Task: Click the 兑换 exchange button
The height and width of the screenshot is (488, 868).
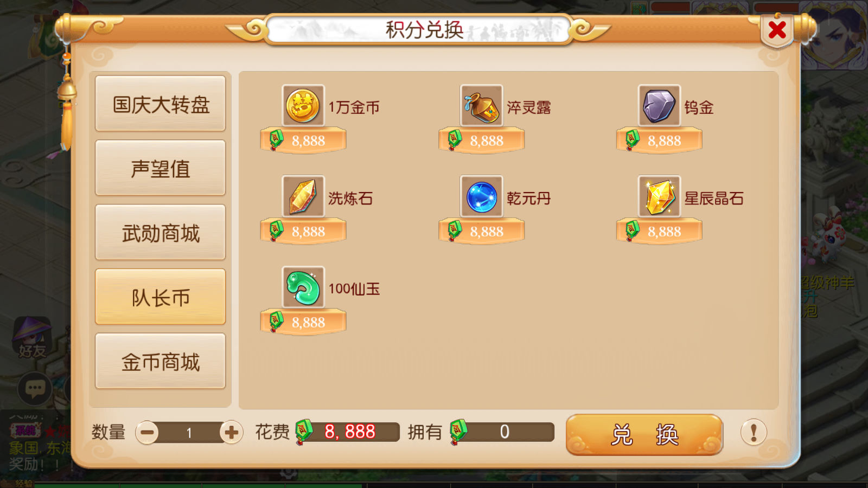Action: pos(644,435)
